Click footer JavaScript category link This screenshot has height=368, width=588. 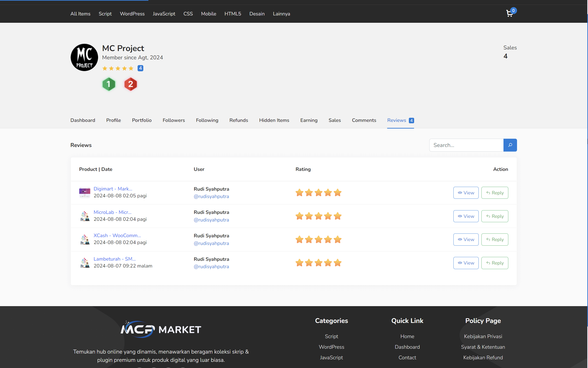click(331, 357)
